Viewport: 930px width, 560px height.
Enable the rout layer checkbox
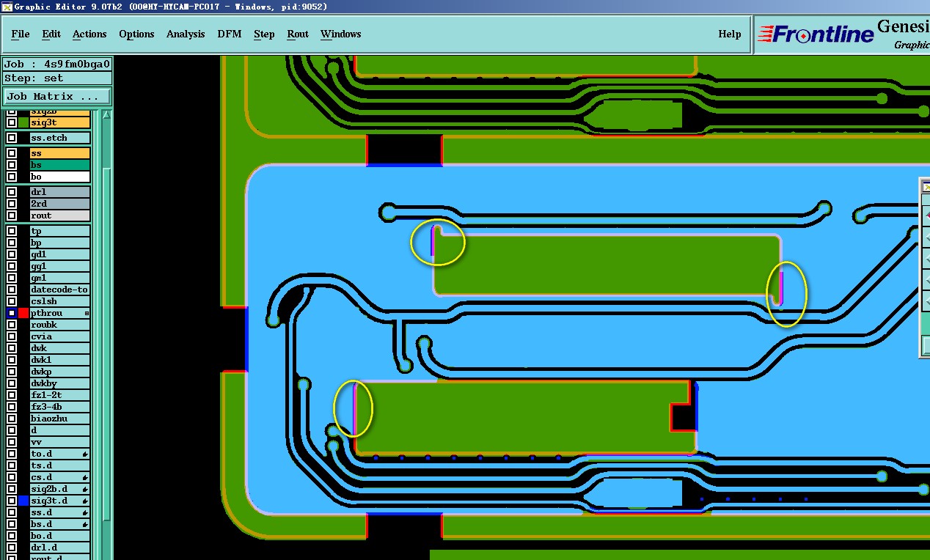(12, 215)
